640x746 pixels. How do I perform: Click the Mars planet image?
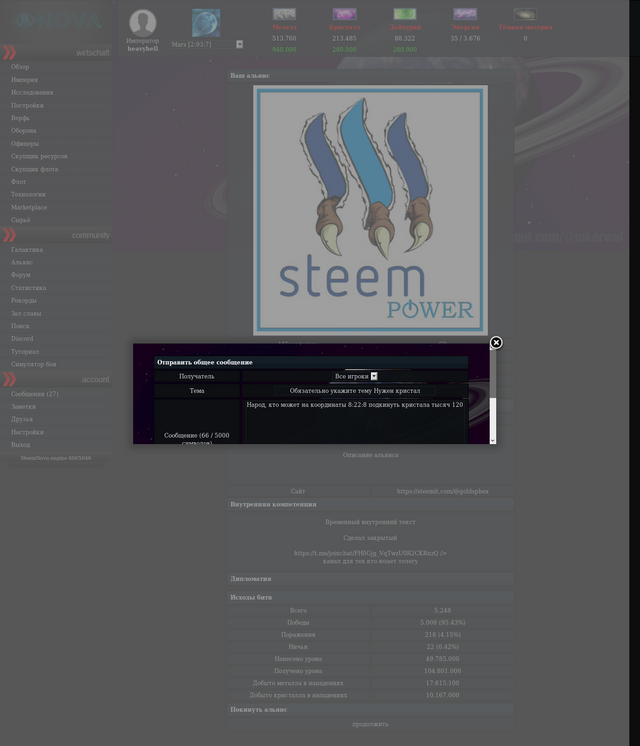click(x=206, y=23)
